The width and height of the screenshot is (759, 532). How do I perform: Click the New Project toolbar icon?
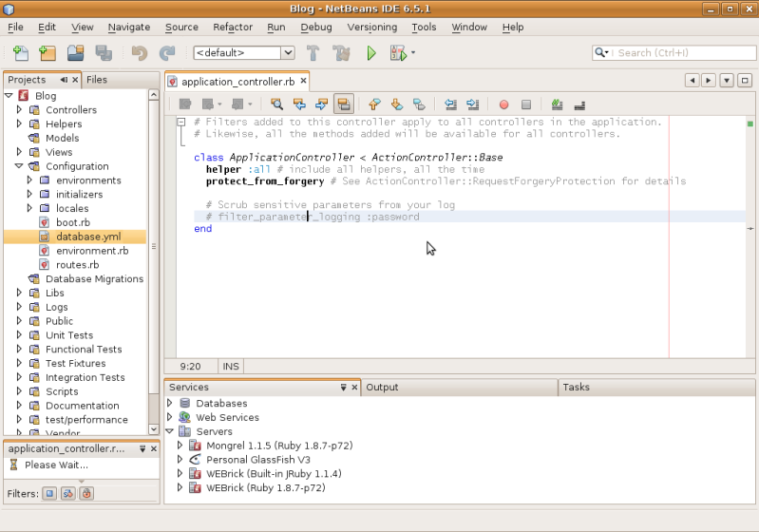click(x=46, y=53)
